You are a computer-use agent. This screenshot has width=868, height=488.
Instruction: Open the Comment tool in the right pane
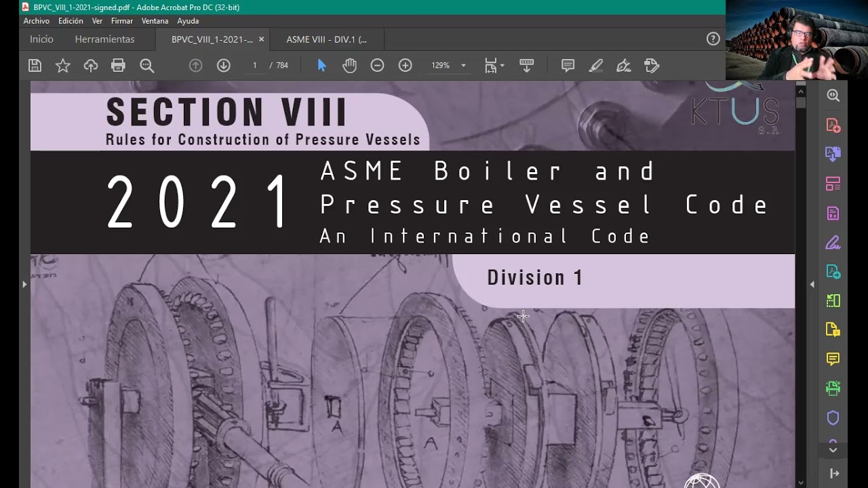pyautogui.click(x=833, y=359)
